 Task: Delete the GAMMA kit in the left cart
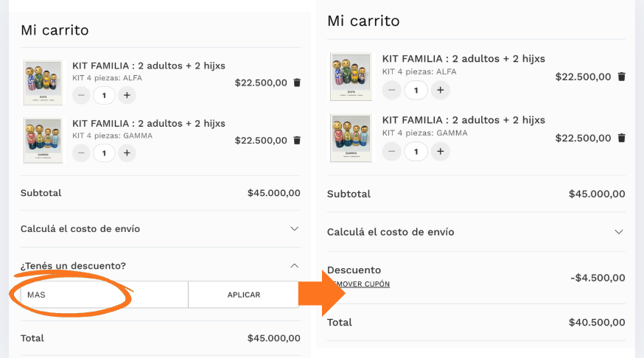click(297, 140)
